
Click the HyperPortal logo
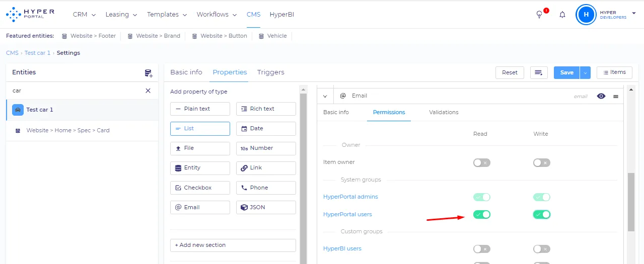tap(30, 15)
